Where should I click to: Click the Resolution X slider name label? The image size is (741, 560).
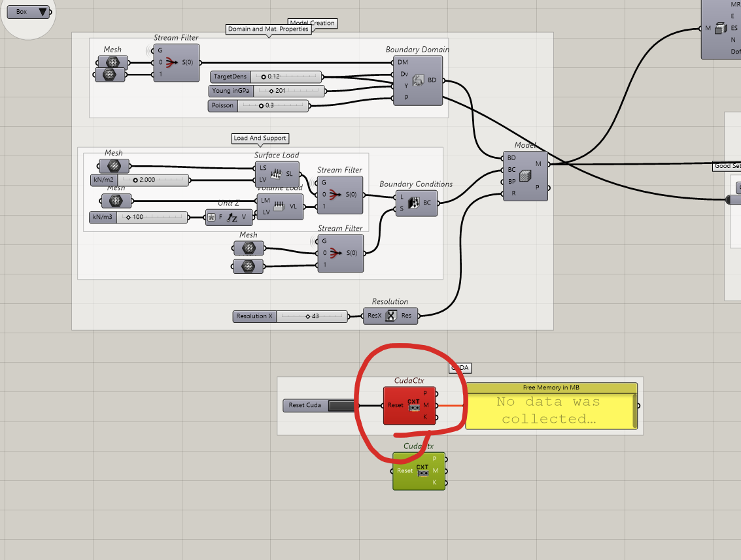pyautogui.click(x=254, y=316)
